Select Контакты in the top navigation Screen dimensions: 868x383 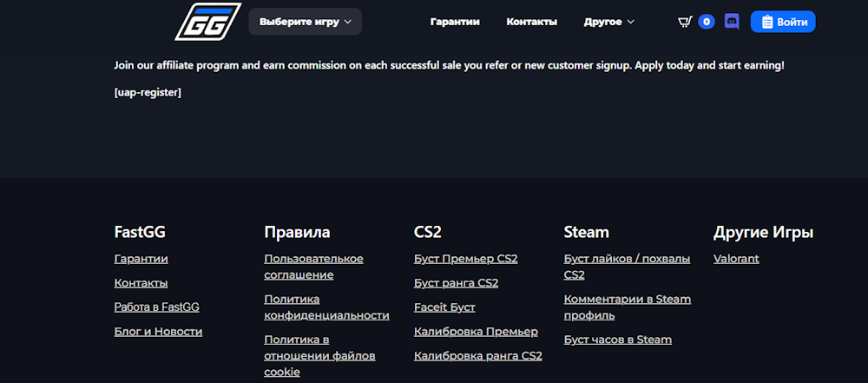531,22
